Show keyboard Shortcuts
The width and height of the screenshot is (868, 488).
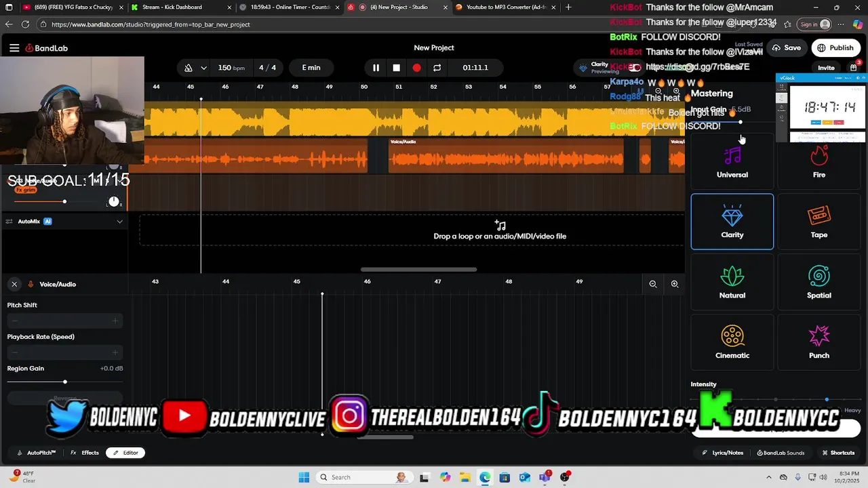coord(838,453)
